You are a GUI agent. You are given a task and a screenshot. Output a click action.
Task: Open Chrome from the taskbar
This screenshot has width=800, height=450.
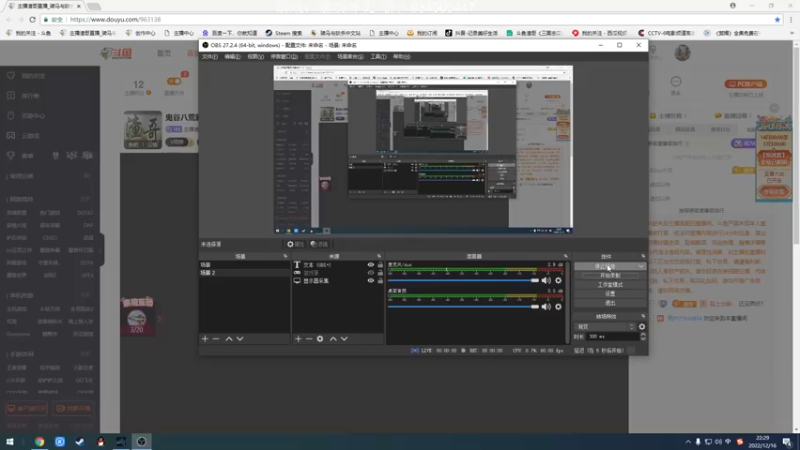pos(39,442)
